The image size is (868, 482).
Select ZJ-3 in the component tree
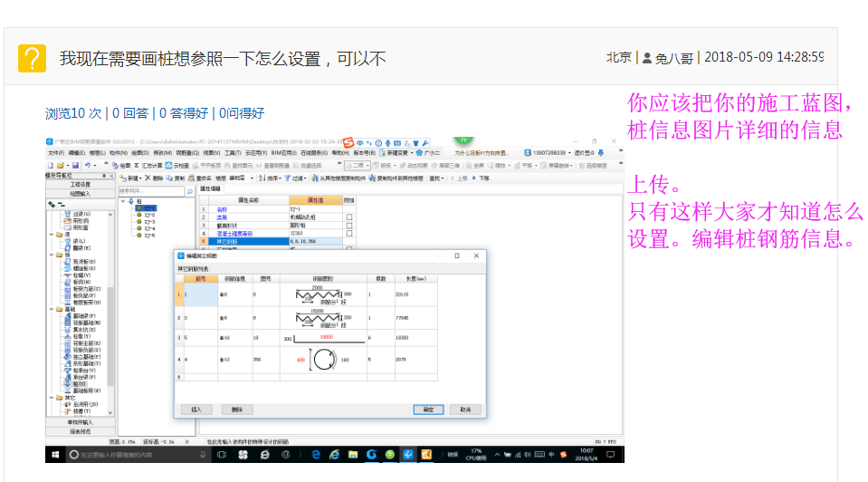149,222
